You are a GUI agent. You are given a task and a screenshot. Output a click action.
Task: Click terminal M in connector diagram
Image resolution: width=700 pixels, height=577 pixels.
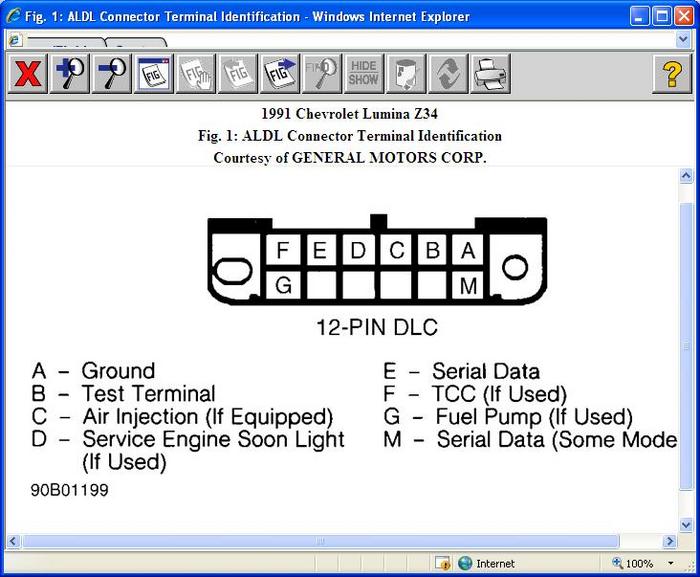pos(468,285)
